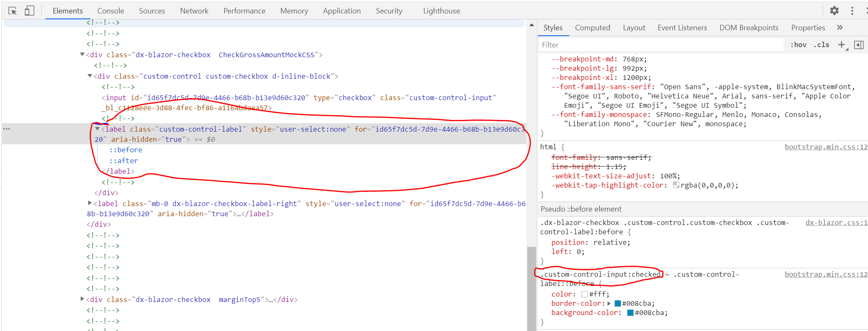Expand the dx-blazor-checkbox-label-right label node
The image size is (868, 331).
click(x=89, y=203)
